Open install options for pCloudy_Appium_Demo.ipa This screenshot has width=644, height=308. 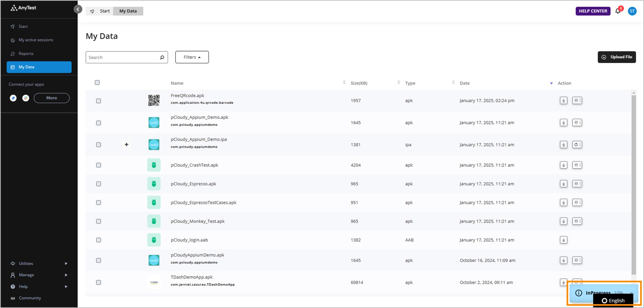pos(577,145)
